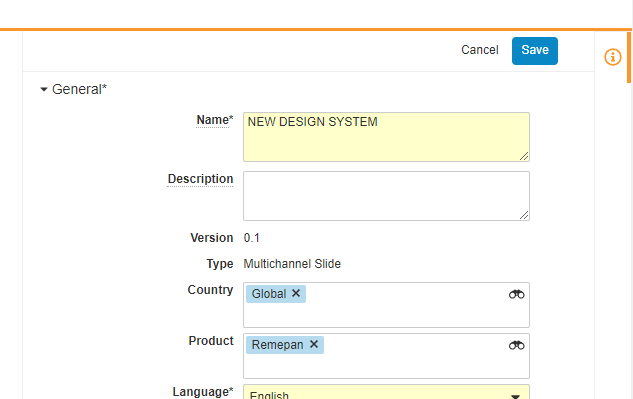
Task: Open Product lookup binoculars icon
Action: coord(516,345)
